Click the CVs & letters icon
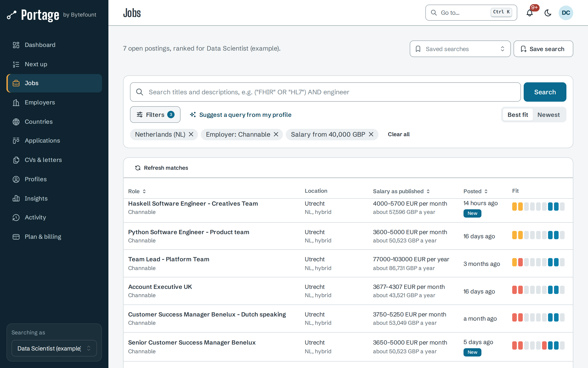The height and width of the screenshot is (368, 588). [16, 160]
